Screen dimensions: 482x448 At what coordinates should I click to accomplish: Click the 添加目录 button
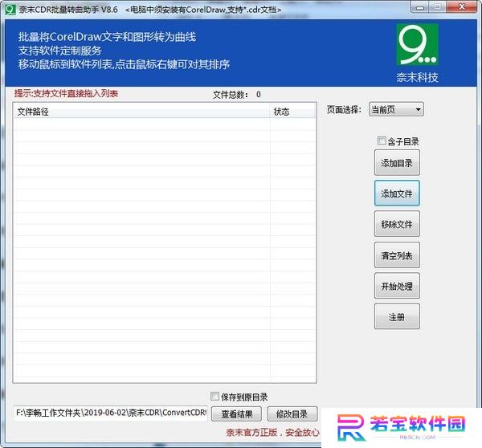(397, 163)
